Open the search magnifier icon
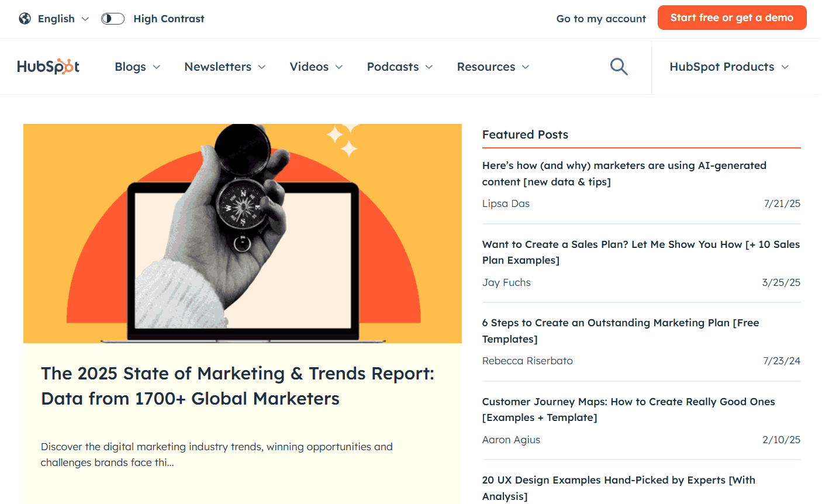This screenshot has width=822, height=504. click(x=619, y=66)
